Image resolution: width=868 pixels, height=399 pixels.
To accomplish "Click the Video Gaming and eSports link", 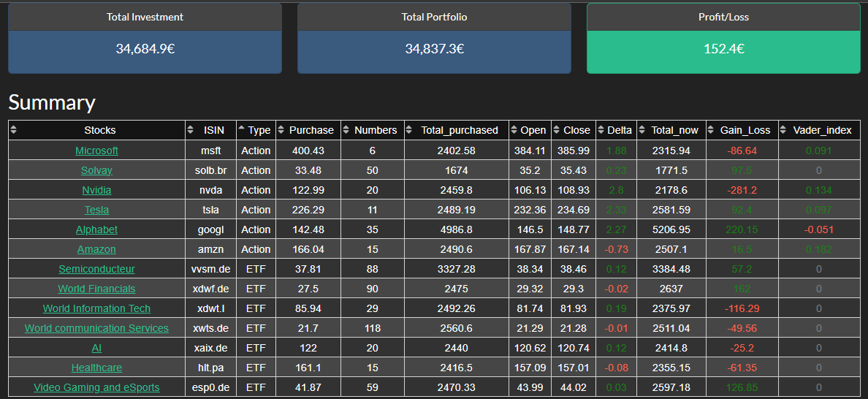I will coord(96,387).
